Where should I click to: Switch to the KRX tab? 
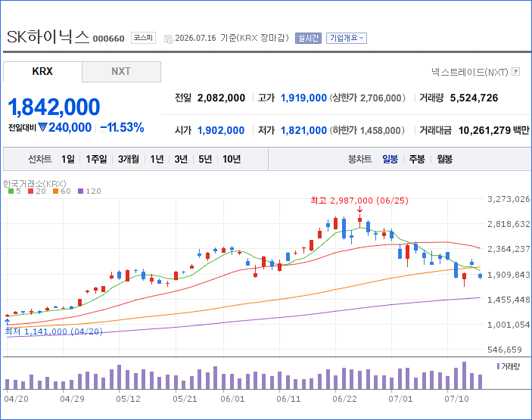[42, 72]
